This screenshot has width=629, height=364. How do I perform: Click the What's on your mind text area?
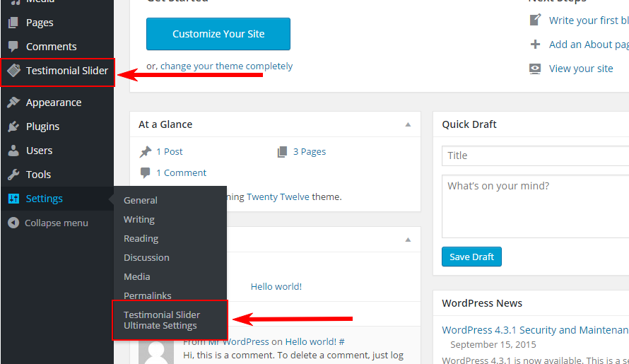[x=535, y=206]
